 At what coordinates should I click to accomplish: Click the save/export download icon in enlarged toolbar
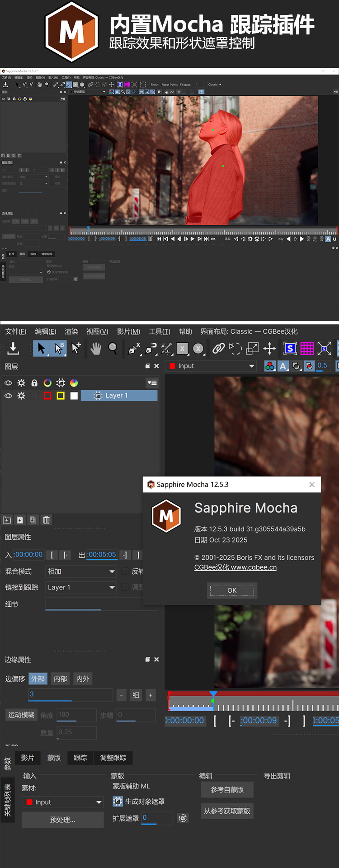pos(13,348)
